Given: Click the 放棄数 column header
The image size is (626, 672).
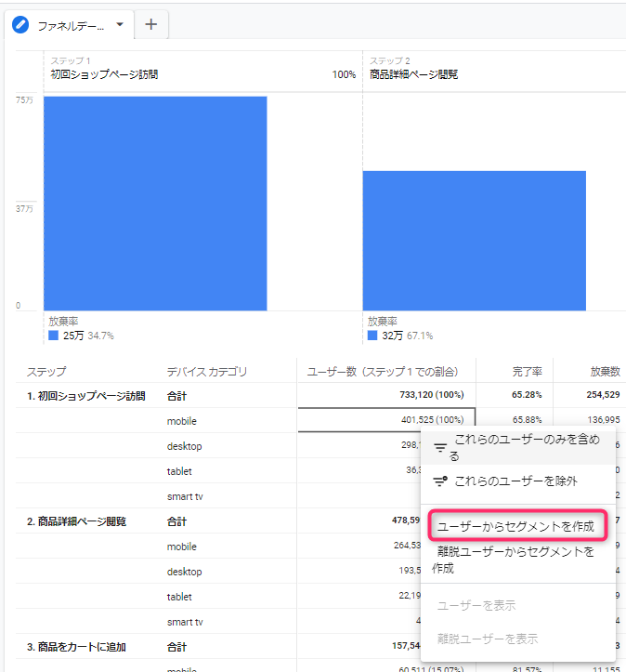Looking at the screenshot, I should coord(605,371).
